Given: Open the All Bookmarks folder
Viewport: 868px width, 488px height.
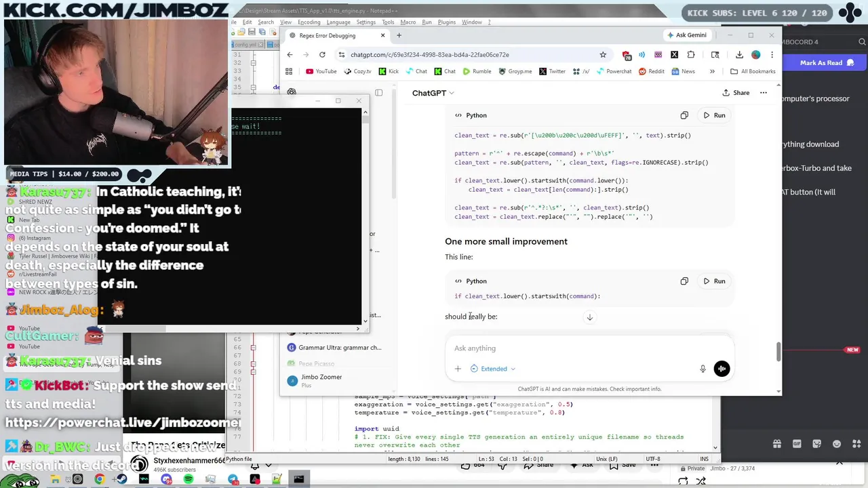Looking at the screenshot, I should (753, 71).
